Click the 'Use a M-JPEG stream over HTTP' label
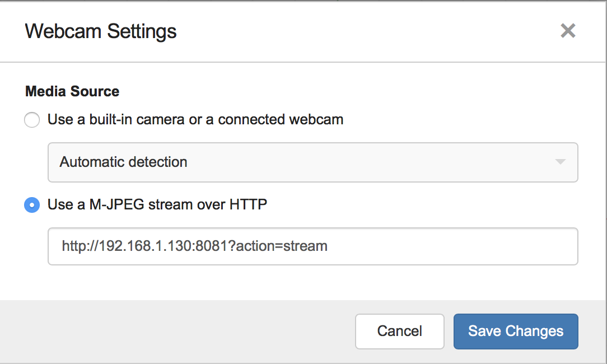607x364 pixels. [x=157, y=204]
